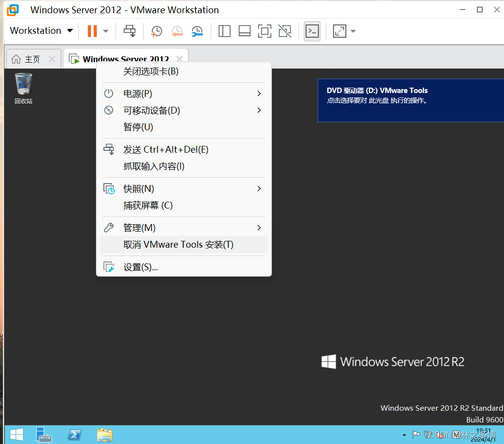Image resolution: width=504 pixels, height=444 pixels.
Task: Choose 关闭选项卡(B) in the context menu
Action: [184, 71]
